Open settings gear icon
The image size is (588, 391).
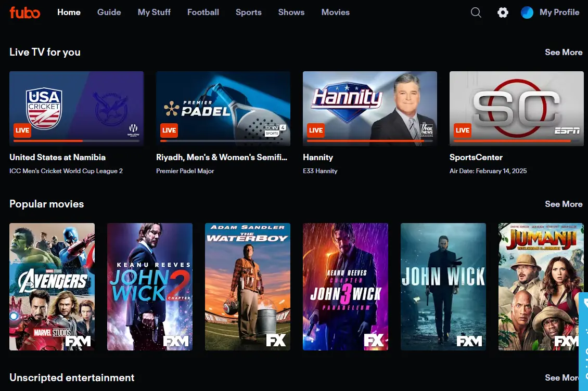[503, 12]
